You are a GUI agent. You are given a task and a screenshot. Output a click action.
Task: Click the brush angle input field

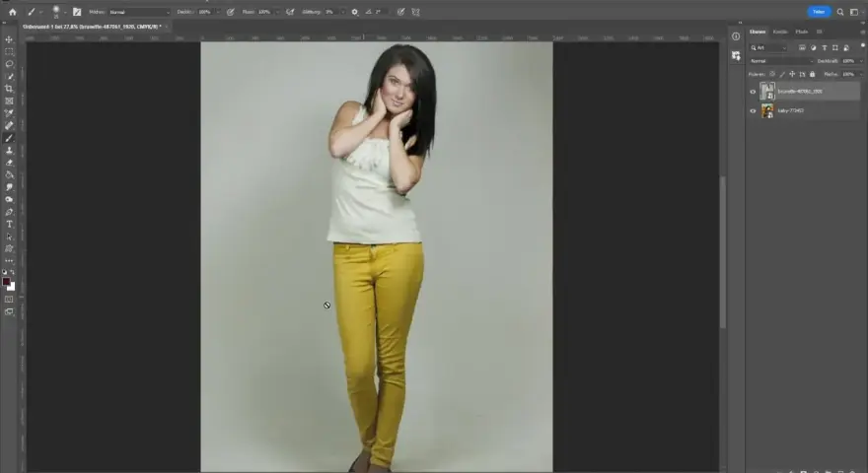point(382,12)
